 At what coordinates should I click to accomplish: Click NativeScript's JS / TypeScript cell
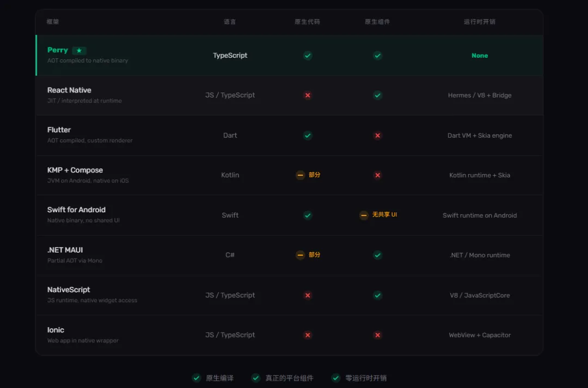click(230, 295)
